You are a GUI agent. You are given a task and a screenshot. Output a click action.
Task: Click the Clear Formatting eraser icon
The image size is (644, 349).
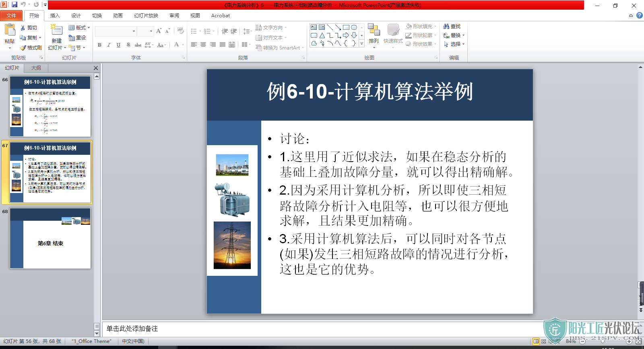pyautogui.click(x=181, y=31)
